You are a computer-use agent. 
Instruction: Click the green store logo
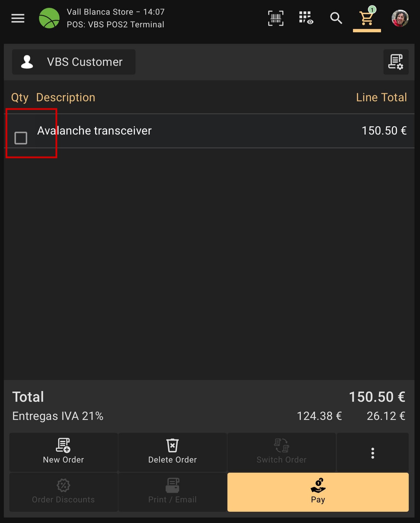[49, 18]
